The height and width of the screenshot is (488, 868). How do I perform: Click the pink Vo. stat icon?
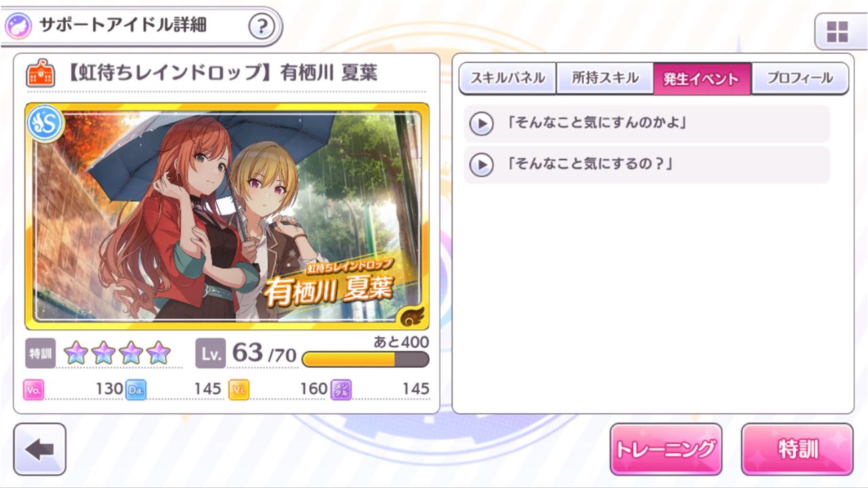[34, 389]
